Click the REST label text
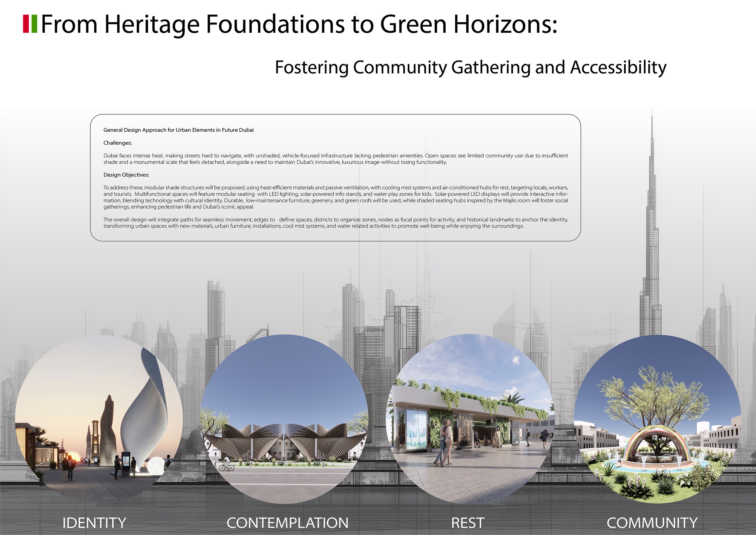 468,523
